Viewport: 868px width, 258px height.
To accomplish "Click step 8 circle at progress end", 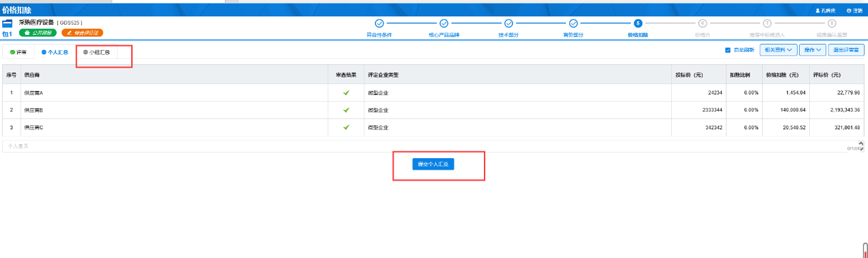I will tap(832, 23).
